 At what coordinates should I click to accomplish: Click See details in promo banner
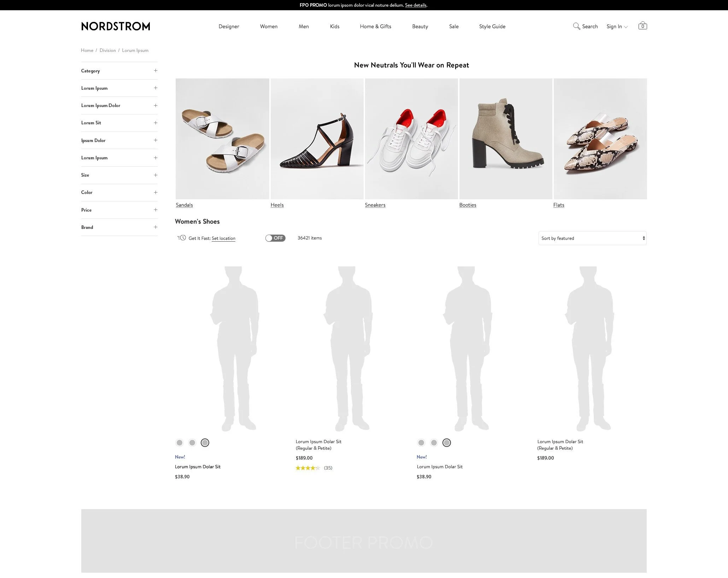point(416,5)
